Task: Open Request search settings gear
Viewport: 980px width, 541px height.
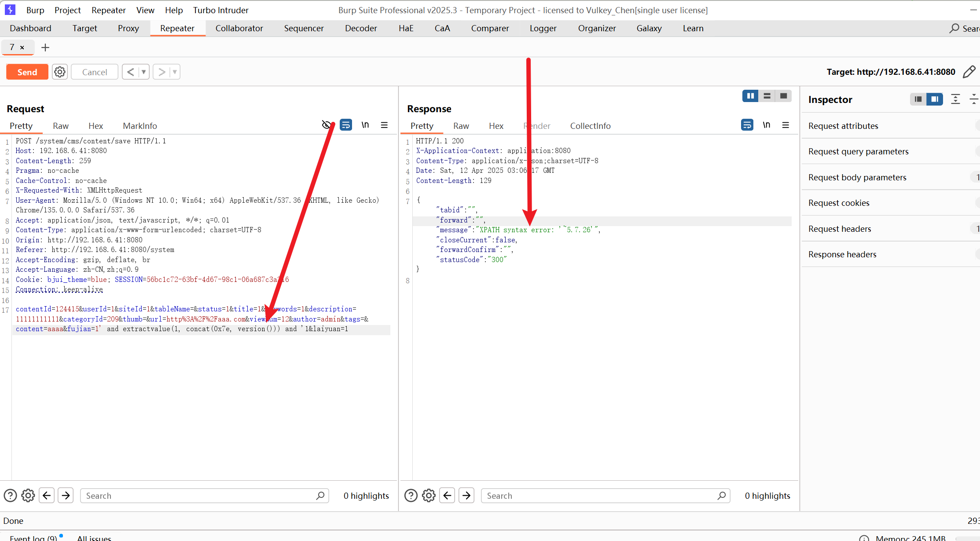Action: click(28, 496)
